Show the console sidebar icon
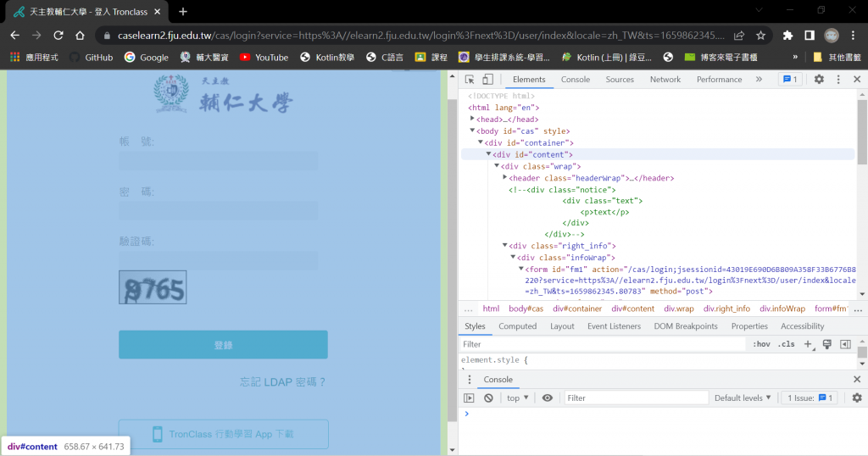 [469, 398]
